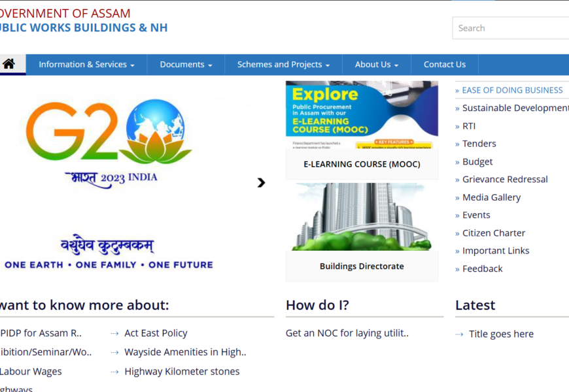
Task: Open the Media Gallery link
Action: [491, 197]
